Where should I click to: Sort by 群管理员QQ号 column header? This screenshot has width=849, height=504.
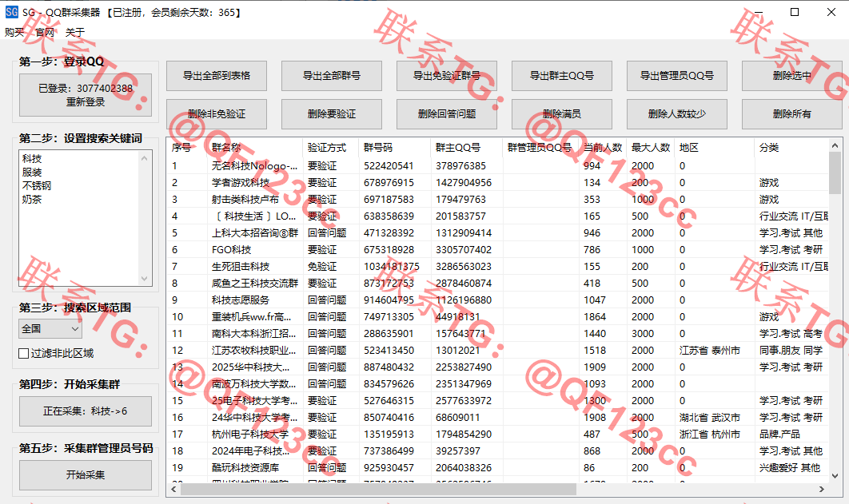[x=541, y=148]
